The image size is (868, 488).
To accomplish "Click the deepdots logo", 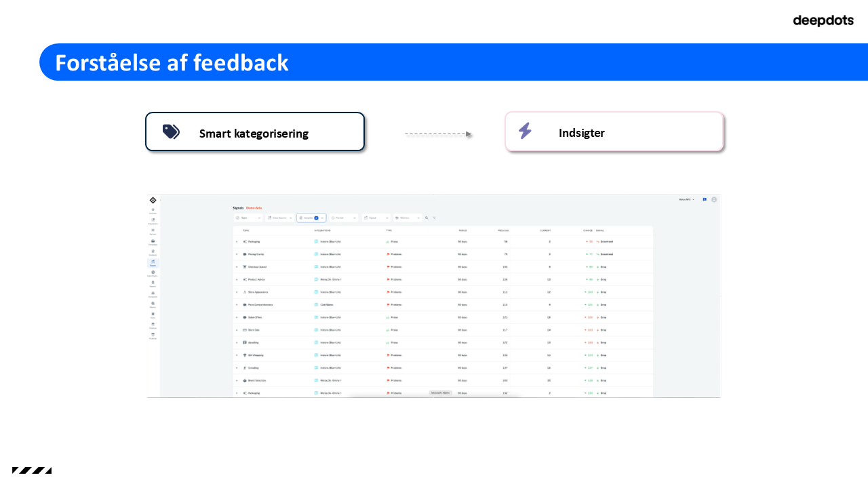I will pyautogui.click(x=823, y=21).
